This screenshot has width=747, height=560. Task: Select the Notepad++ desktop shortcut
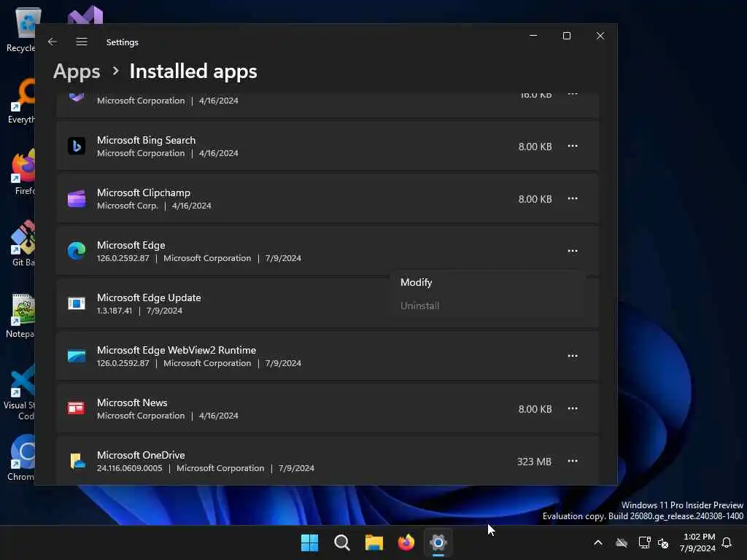[x=20, y=315]
